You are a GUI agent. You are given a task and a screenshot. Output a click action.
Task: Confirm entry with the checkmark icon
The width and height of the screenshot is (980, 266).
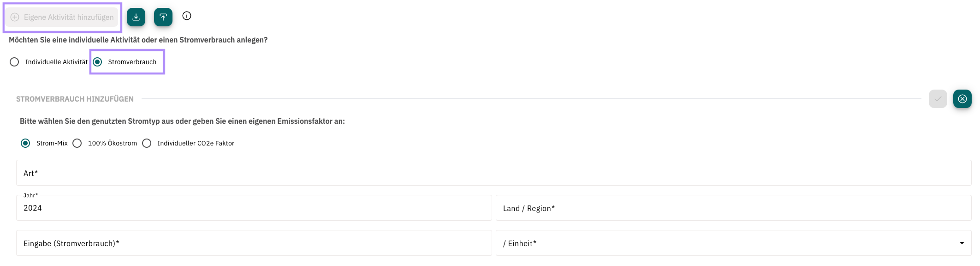point(938,99)
